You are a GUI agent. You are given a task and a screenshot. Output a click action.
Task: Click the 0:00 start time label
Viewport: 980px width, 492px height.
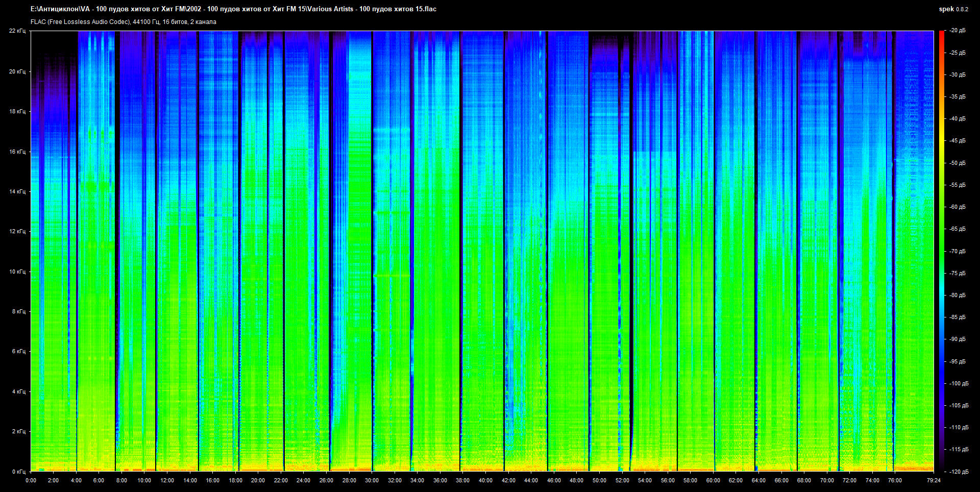31,480
